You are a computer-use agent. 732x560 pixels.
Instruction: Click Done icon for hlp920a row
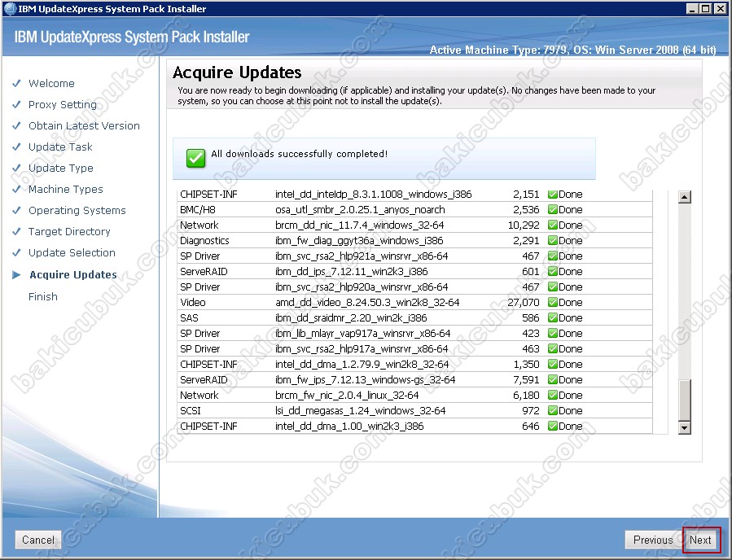(x=553, y=287)
